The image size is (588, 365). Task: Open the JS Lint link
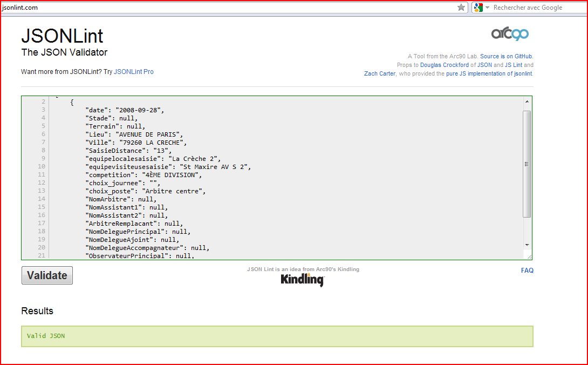coord(514,65)
